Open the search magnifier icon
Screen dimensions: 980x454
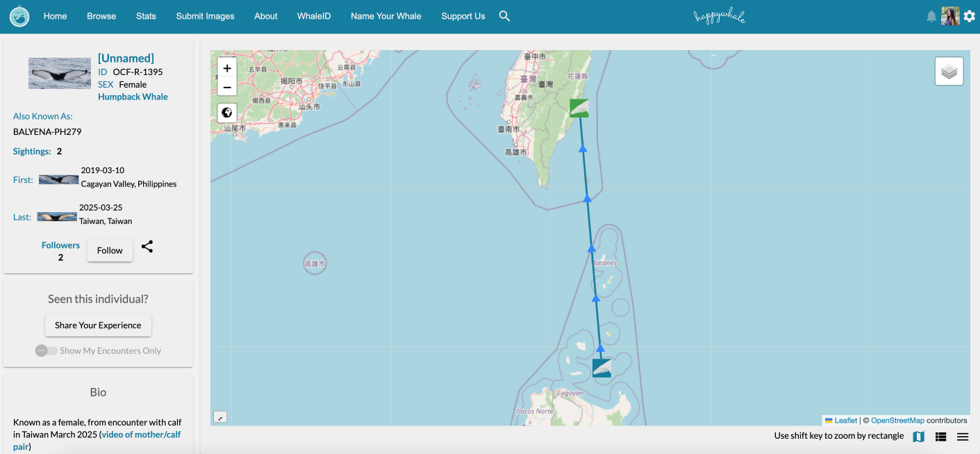(505, 16)
